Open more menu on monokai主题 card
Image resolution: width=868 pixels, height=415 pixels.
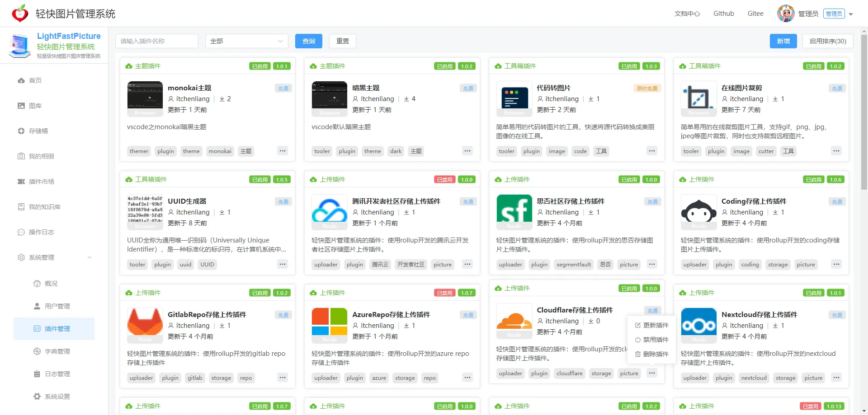[283, 151]
